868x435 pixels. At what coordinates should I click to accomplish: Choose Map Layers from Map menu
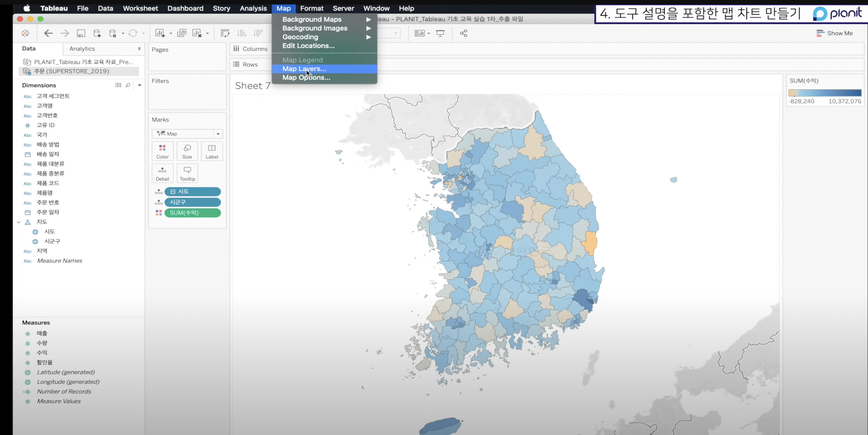tap(325, 69)
